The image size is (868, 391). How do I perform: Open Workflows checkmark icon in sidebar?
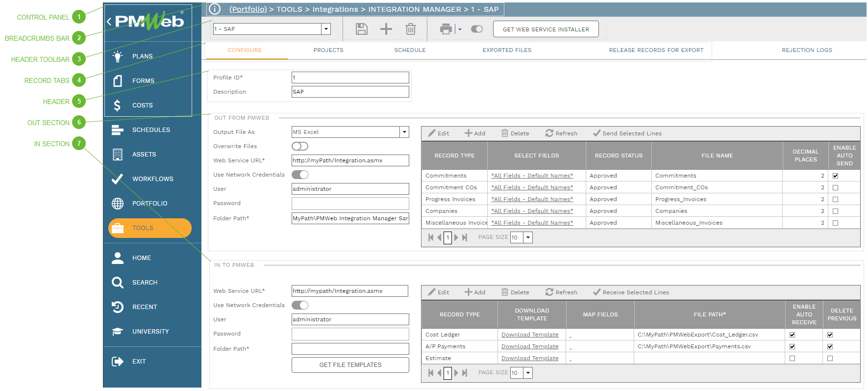[x=118, y=179]
